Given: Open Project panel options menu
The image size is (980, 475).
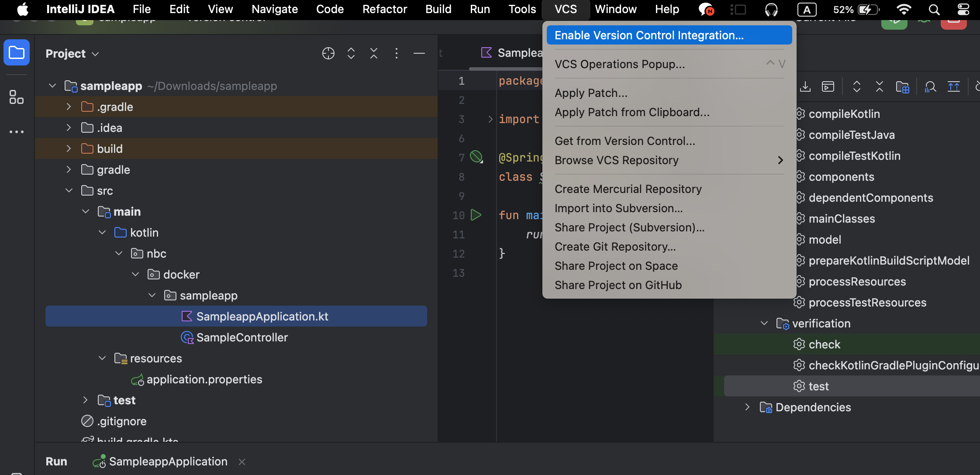Looking at the screenshot, I should pyautogui.click(x=397, y=53).
